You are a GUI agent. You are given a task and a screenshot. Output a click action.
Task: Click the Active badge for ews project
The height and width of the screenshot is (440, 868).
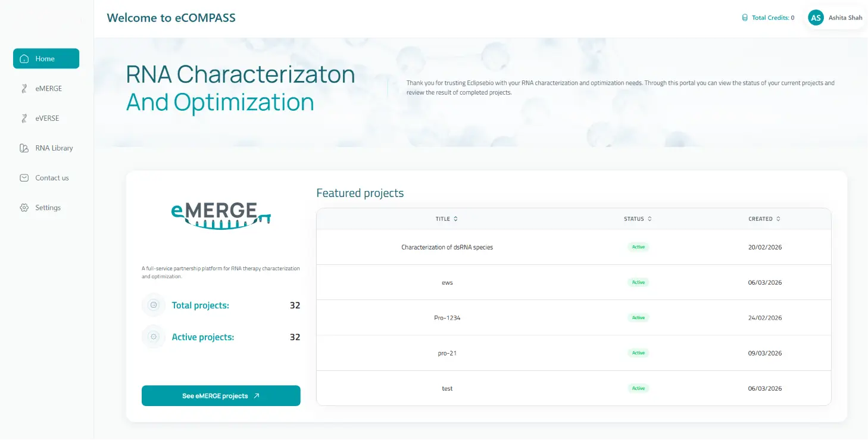[x=638, y=282]
